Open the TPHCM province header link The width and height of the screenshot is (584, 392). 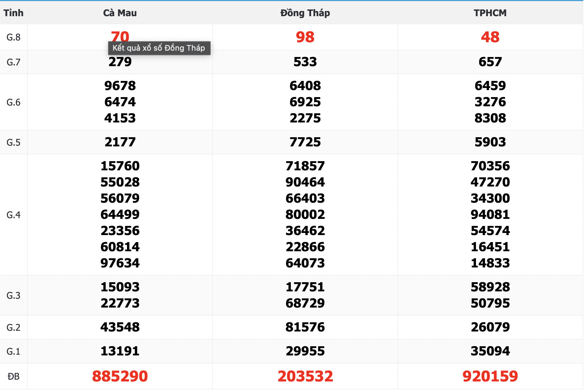[490, 13]
